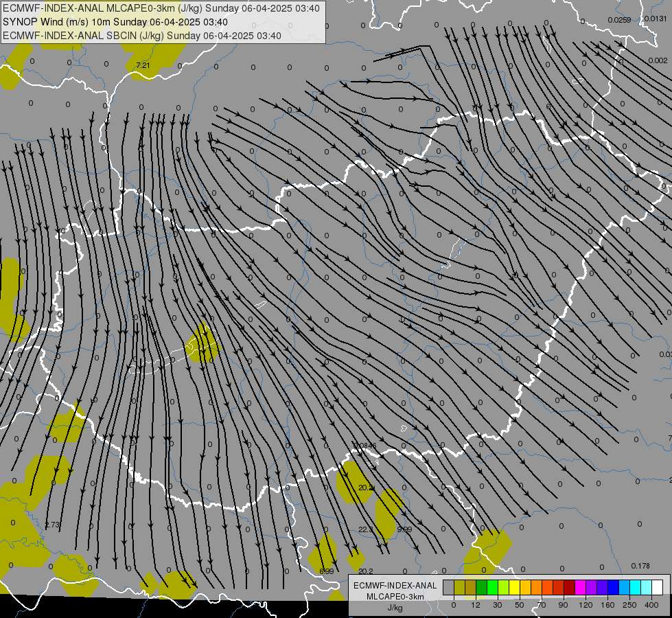Select the pure yellow legend swatch
The height and width of the screenshot is (618, 672).
point(515,587)
